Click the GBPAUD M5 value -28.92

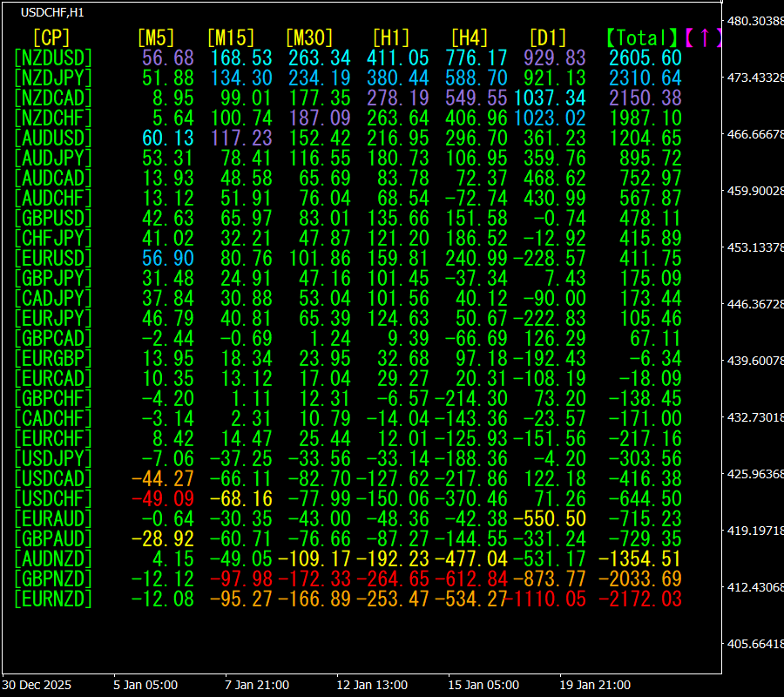(163, 538)
